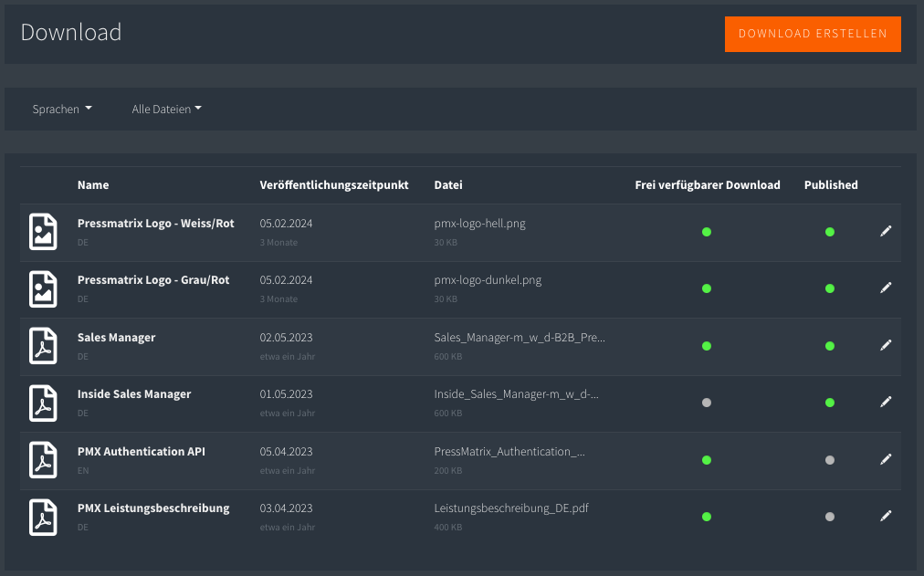Edit Pressmatrix Logo - Weiss/Rot via pencil icon
The width and height of the screenshot is (924, 576).
click(886, 232)
